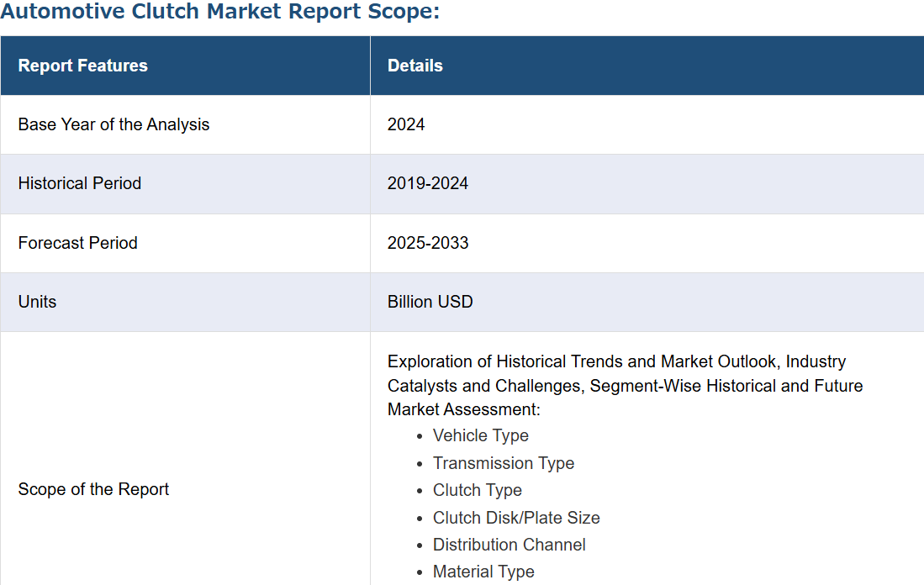This screenshot has height=585, width=924.
Task: Select the 'Vehicle Type' bullet item
Action: pyautogui.click(x=481, y=435)
